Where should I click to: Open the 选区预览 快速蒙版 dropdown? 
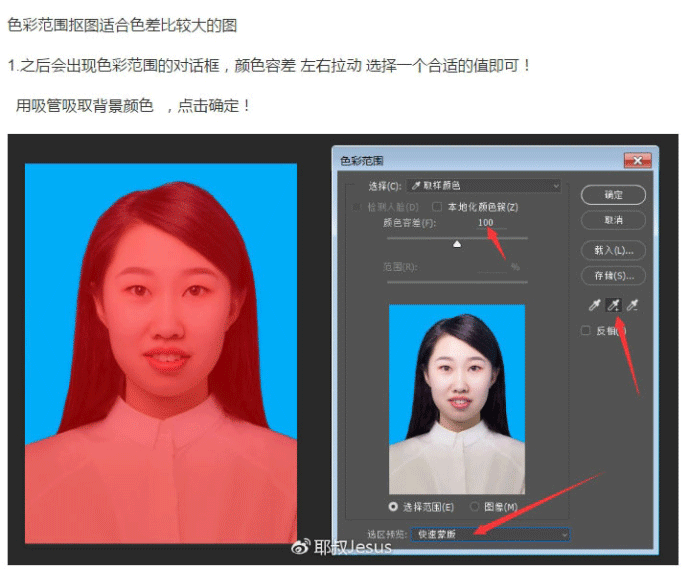[490, 534]
